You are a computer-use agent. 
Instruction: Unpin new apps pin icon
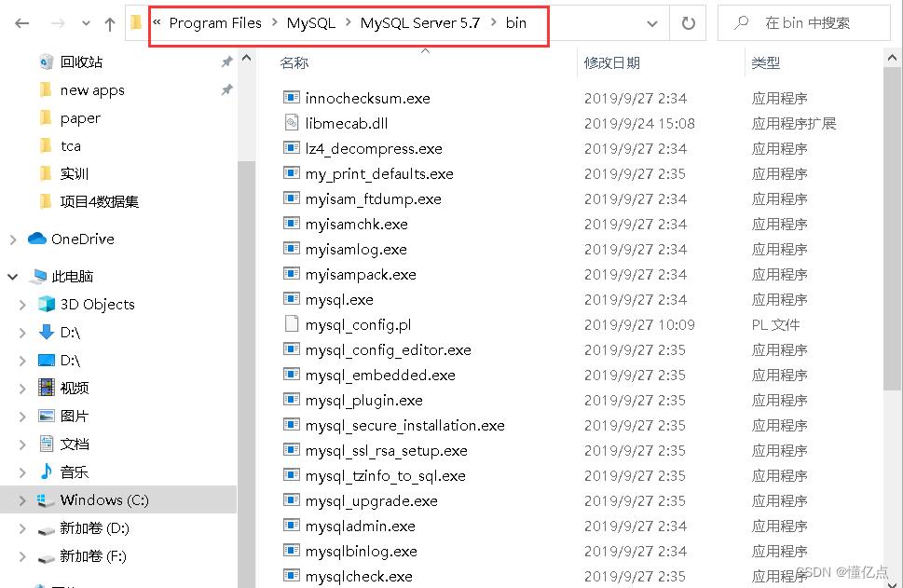point(226,89)
